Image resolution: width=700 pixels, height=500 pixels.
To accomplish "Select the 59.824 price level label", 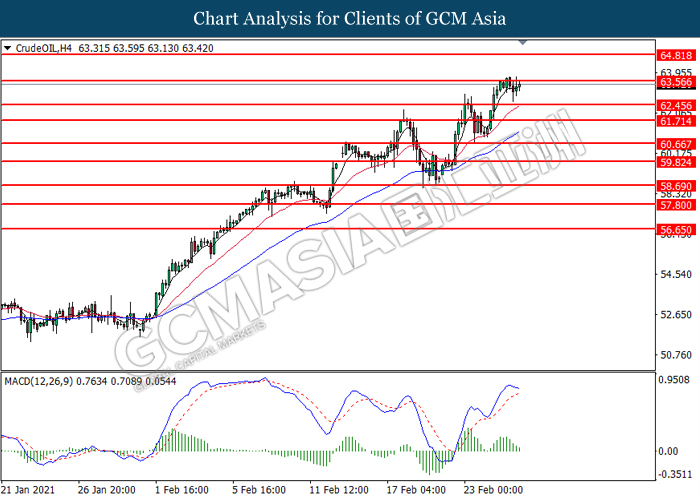I will point(676,162).
